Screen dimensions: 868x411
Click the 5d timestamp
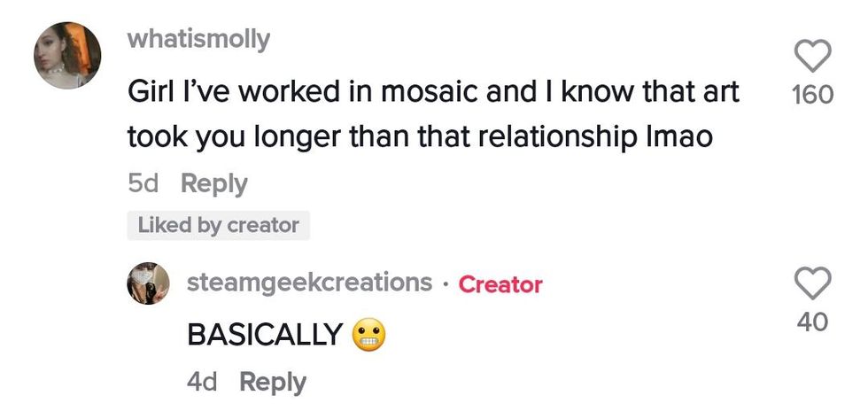pos(142,183)
